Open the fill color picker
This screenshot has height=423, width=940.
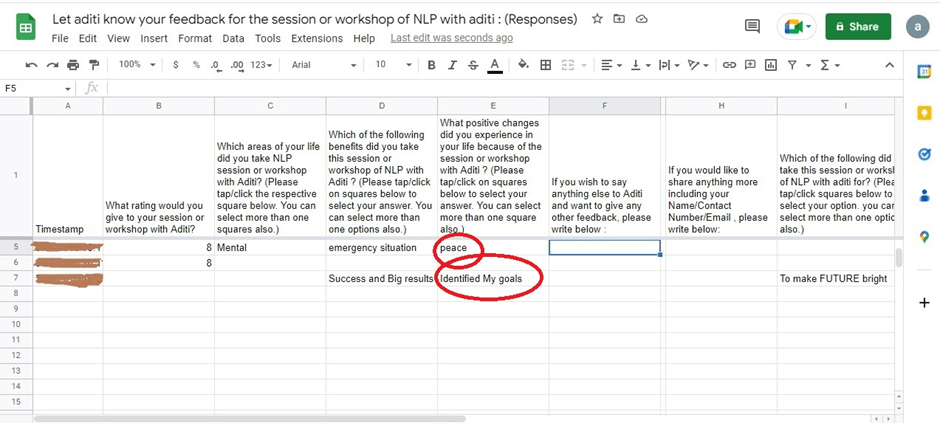tap(520, 65)
